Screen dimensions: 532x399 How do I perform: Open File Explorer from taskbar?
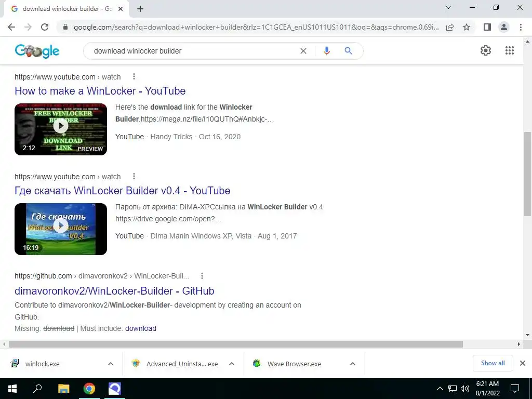63,389
